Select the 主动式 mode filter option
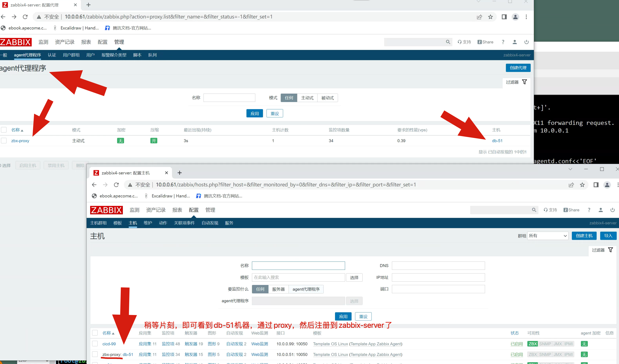This screenshot has width=619, height=364. pos(307,98)
